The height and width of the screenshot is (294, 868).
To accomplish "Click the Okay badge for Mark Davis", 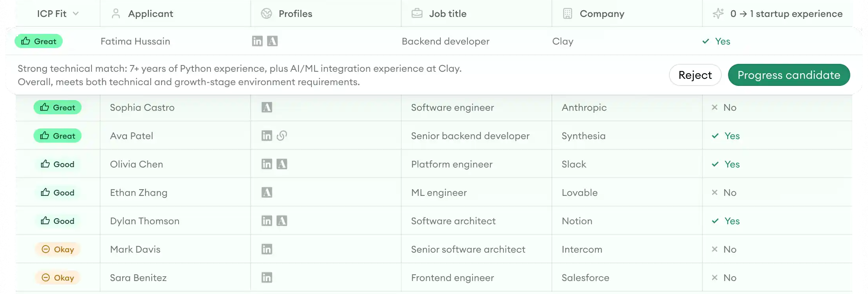I will pos(58,249).
